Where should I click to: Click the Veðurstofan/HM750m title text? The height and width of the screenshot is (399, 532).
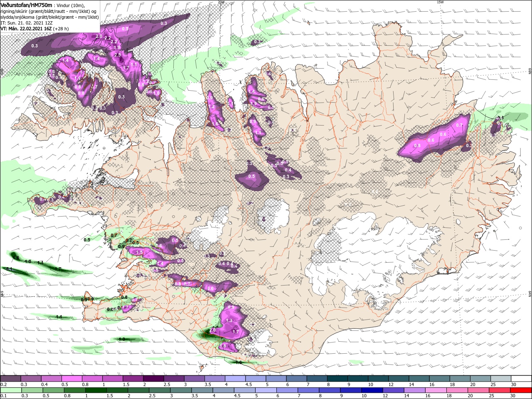click(26, 5)
